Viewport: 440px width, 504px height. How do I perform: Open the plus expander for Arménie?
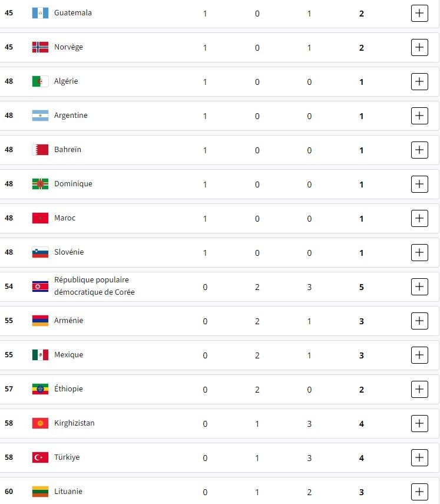419,321
